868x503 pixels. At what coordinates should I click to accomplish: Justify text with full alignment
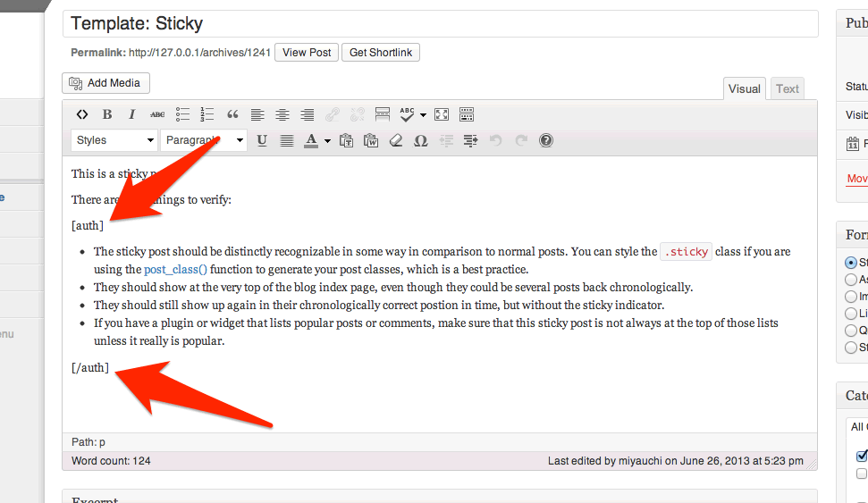pos(287,140)
